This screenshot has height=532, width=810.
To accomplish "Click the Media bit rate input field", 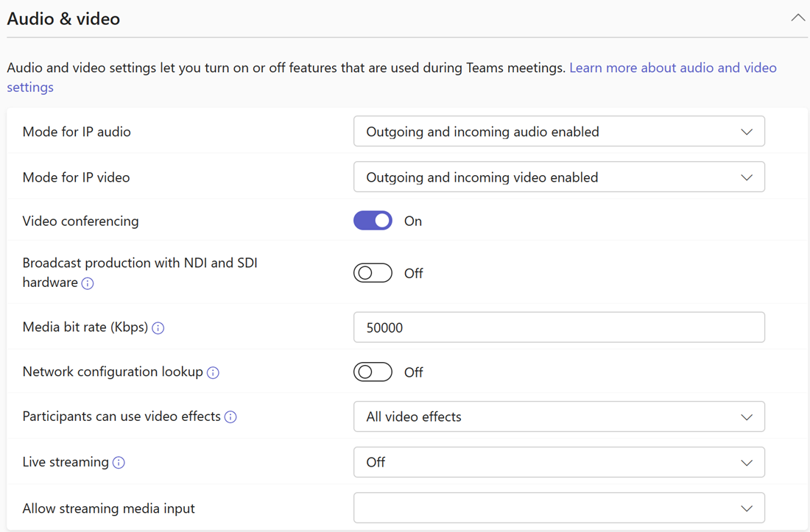I will pos(559,327).
